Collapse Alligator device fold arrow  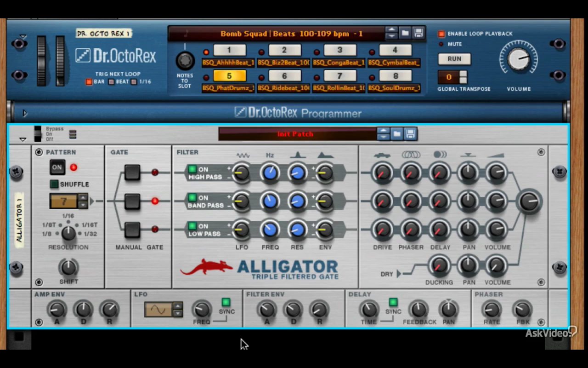tap(23, 139)
